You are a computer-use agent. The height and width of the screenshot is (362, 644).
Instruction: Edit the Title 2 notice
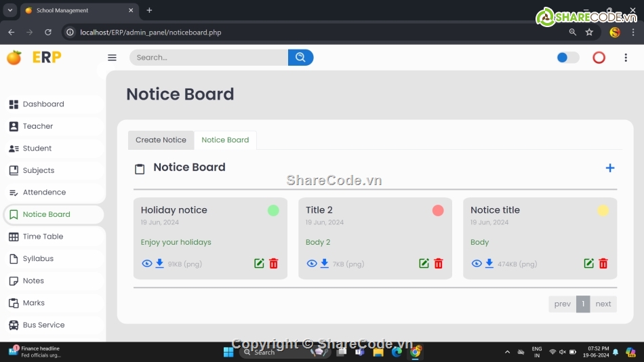(424, 264)
